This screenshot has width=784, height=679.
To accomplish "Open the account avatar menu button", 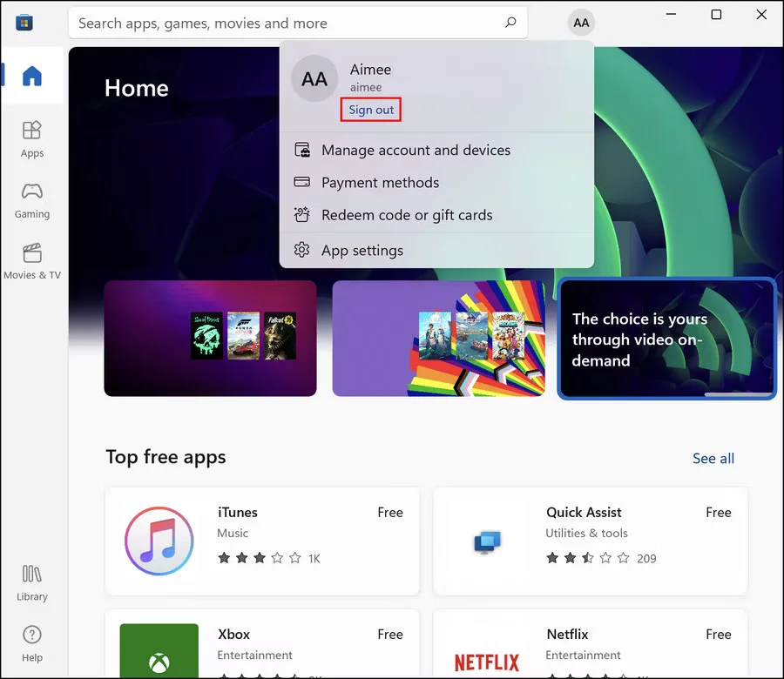I will click(581, 23).
